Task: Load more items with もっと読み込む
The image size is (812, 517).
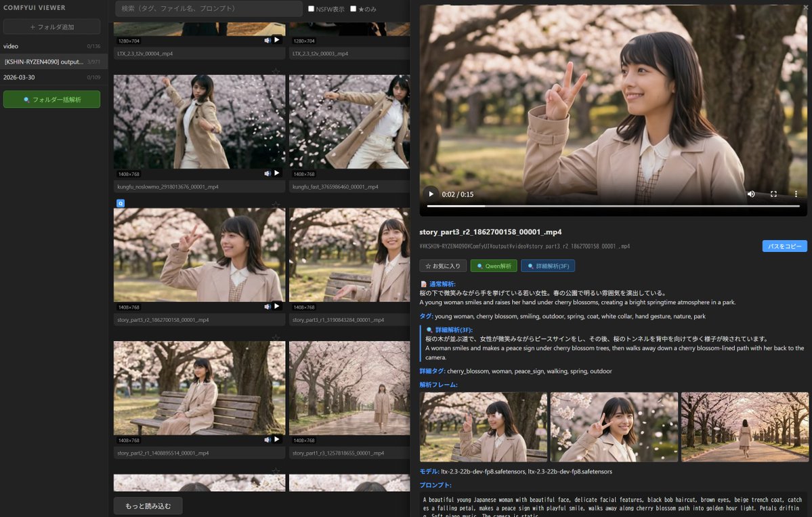Action: click(x=148, y=505)
